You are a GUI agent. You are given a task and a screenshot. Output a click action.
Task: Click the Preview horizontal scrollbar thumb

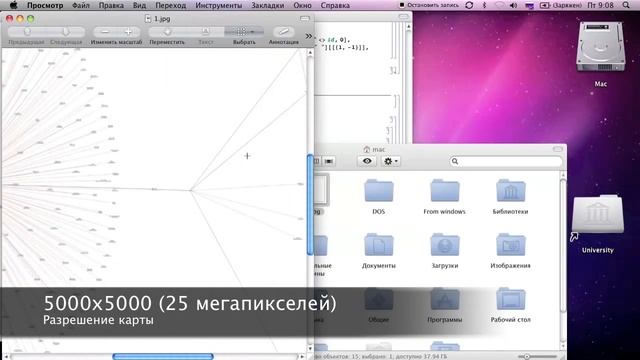163,356
